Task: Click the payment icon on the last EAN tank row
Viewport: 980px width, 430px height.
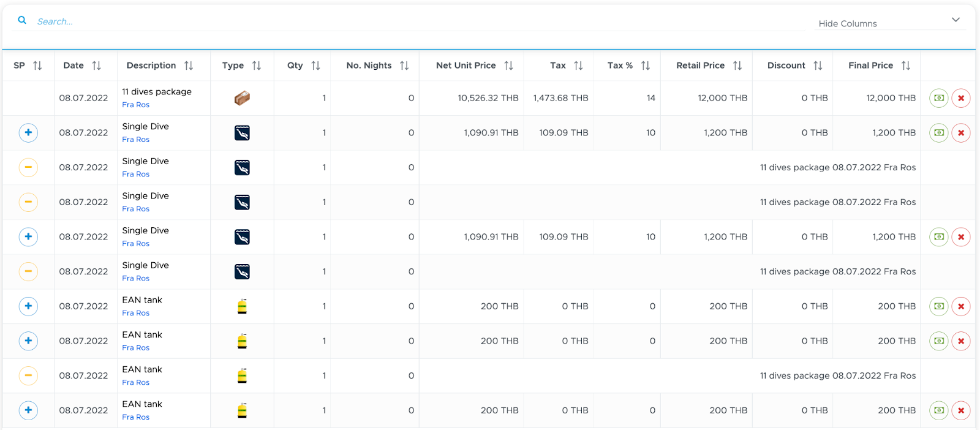Action: 939,410
